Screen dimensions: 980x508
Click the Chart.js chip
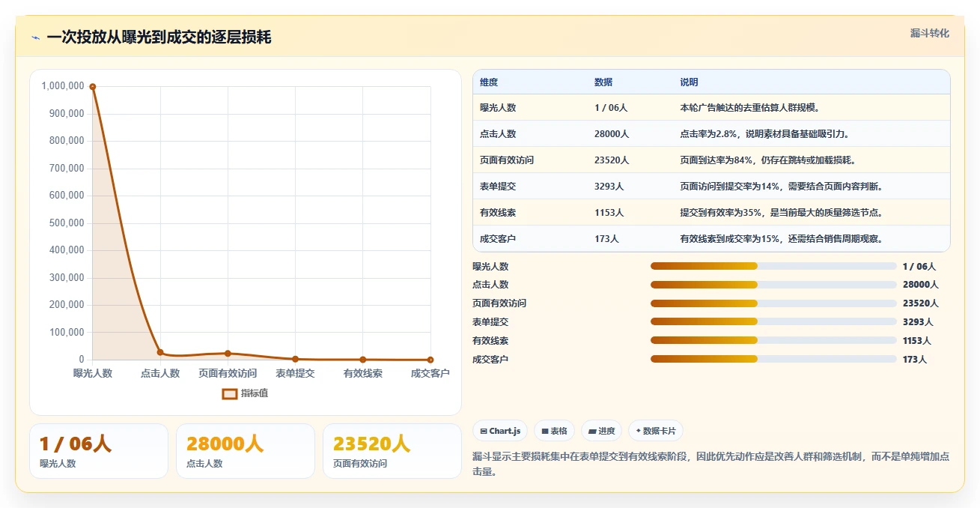pyautogui.click(x=500, y=431)
